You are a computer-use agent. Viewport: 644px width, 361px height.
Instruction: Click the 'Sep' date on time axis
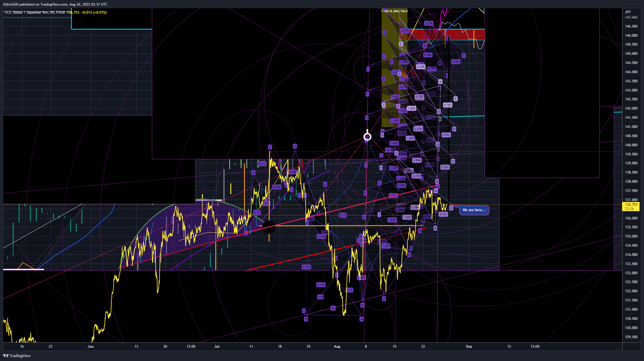pos(469,346)
